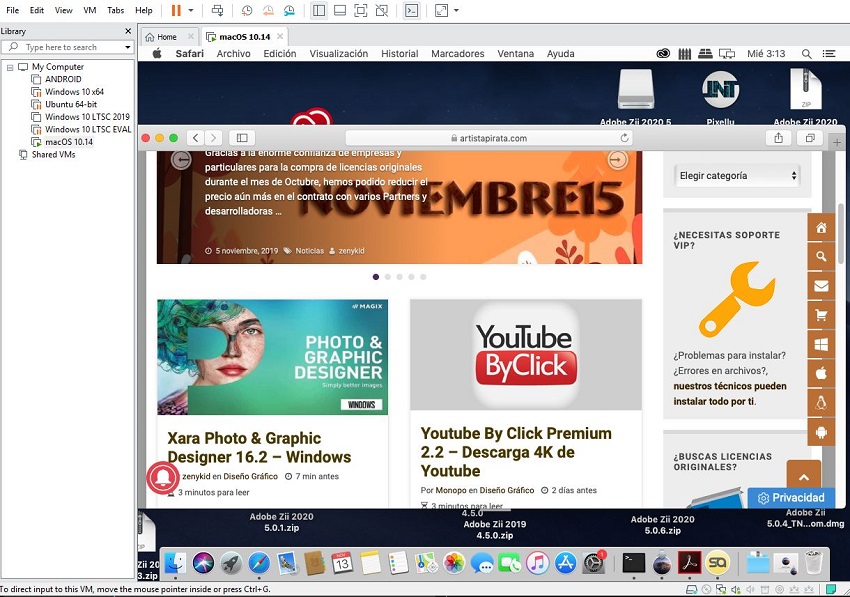Click orange Android sidebar button
This screenshot has width=850, height=597.
(x=821, y=432)
